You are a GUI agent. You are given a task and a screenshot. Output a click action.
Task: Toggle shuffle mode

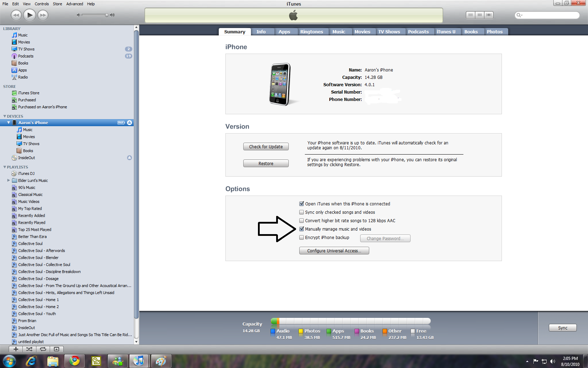tap(29, 349)
